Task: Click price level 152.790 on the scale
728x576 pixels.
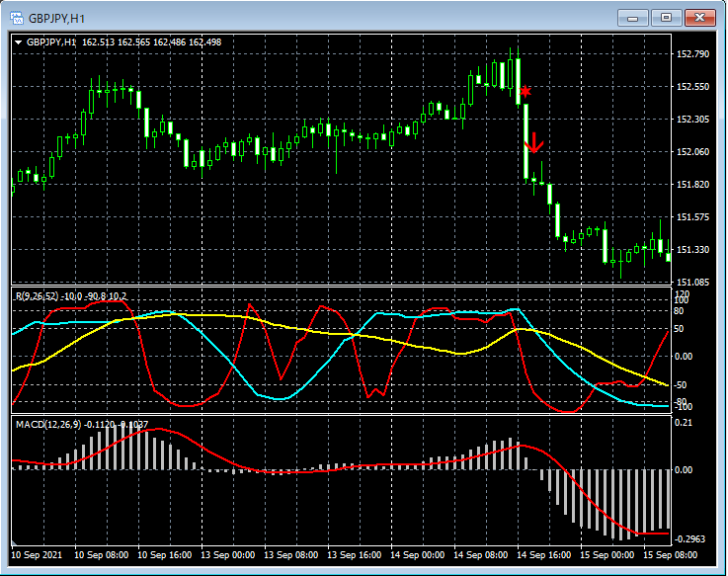Action: click(x=693, y=54)
